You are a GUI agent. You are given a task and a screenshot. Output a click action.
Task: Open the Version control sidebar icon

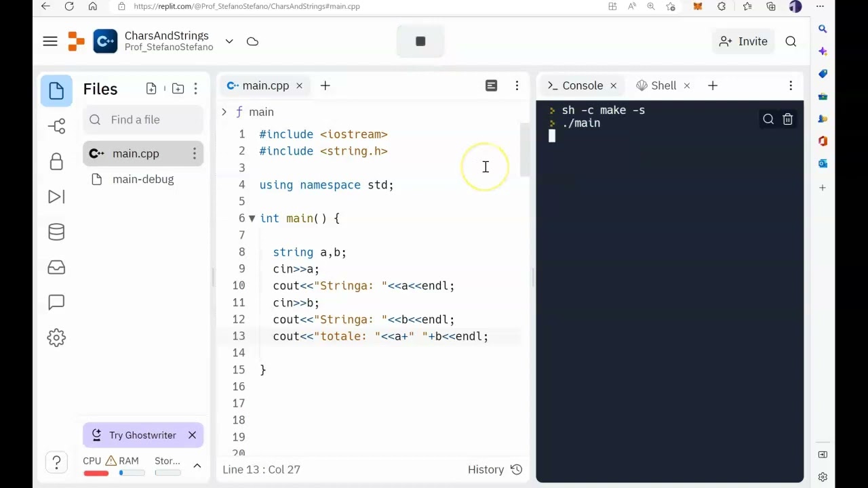tap(56, 126)
